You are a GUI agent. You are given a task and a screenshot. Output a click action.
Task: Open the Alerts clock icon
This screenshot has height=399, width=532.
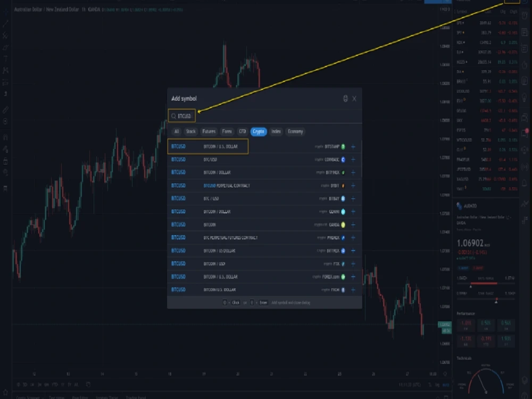click(x=527, y=16)
